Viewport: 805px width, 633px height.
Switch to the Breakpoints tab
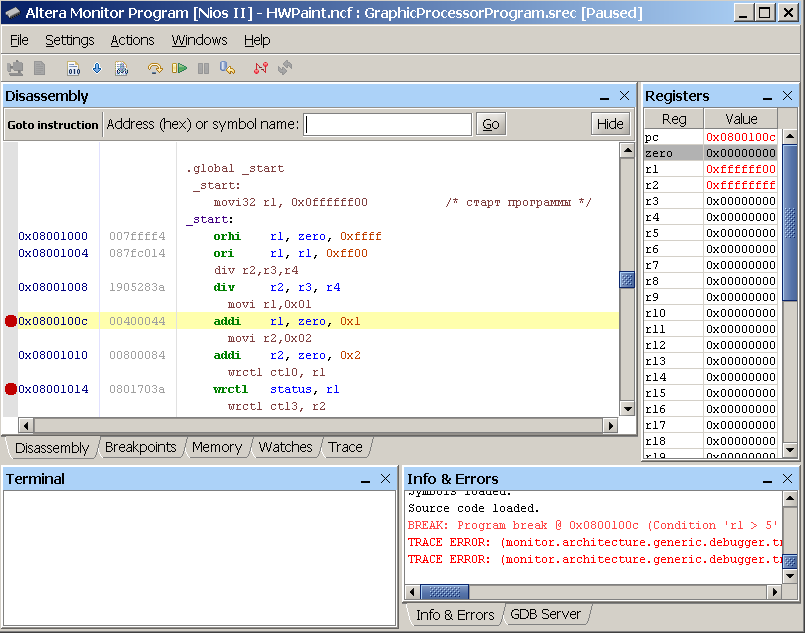[140, 448]
